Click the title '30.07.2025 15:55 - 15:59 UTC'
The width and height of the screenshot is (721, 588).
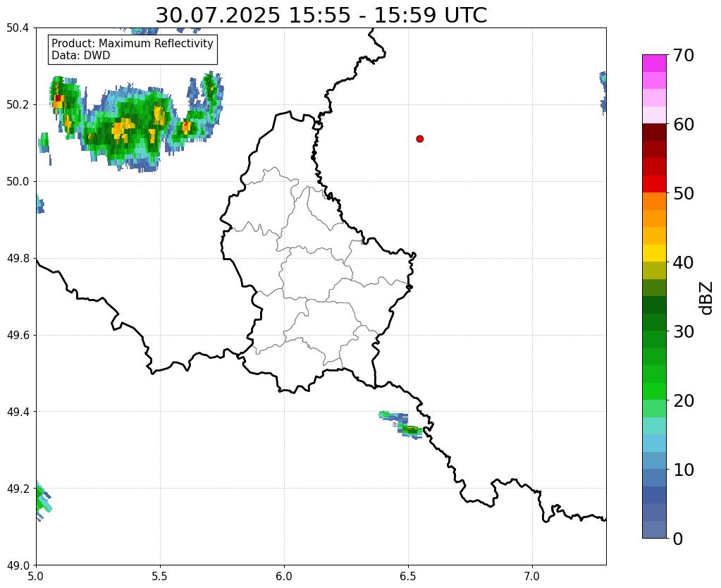click(x=321, y=16)
